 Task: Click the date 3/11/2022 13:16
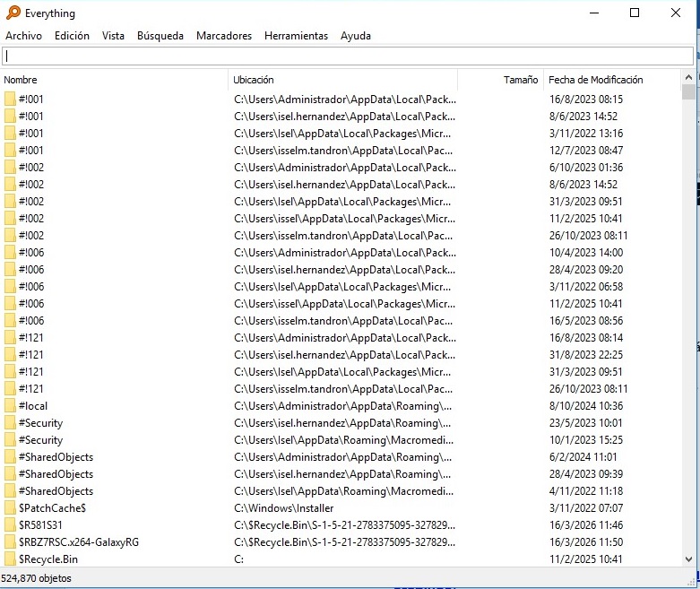click(586, 133)
